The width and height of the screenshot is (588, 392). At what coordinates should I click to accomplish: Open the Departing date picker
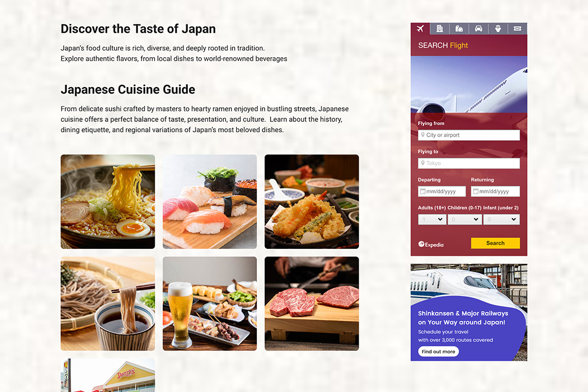point(442,191)
